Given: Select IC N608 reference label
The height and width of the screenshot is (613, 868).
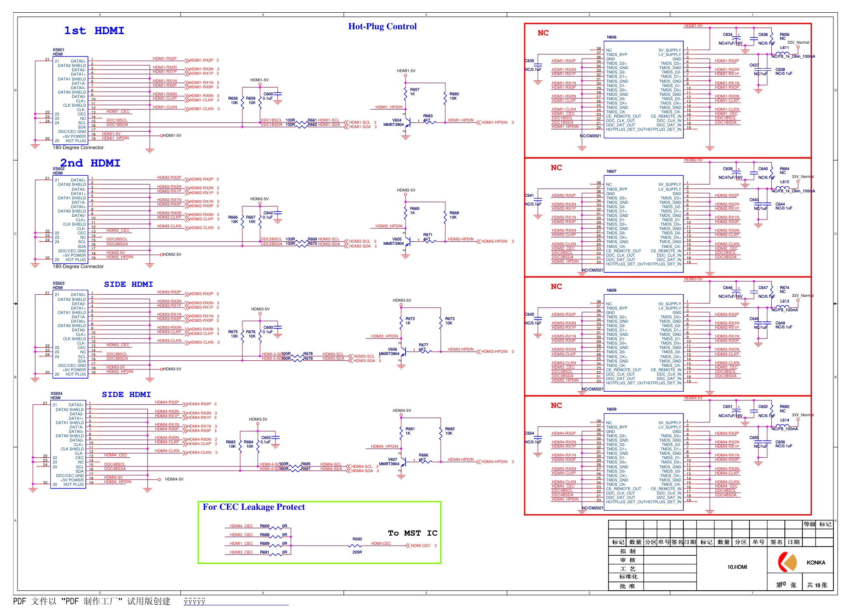Looking at the screenshot, I should [x=612, y=290].
